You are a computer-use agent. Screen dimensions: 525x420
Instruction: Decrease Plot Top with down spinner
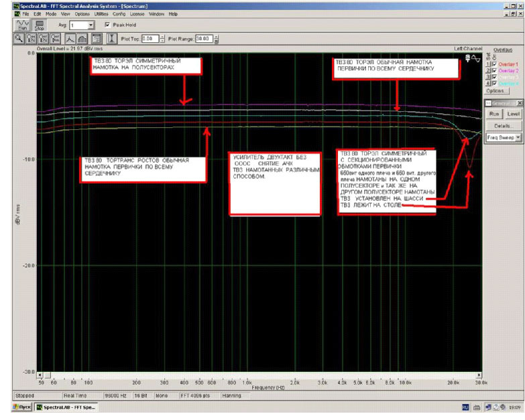tap(162, 41)
